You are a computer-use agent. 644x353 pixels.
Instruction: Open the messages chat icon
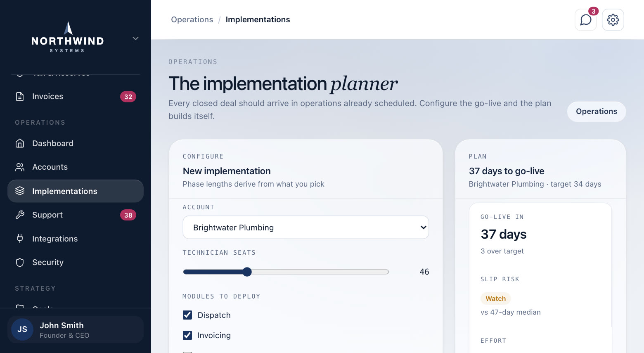(x=585, y=20)
